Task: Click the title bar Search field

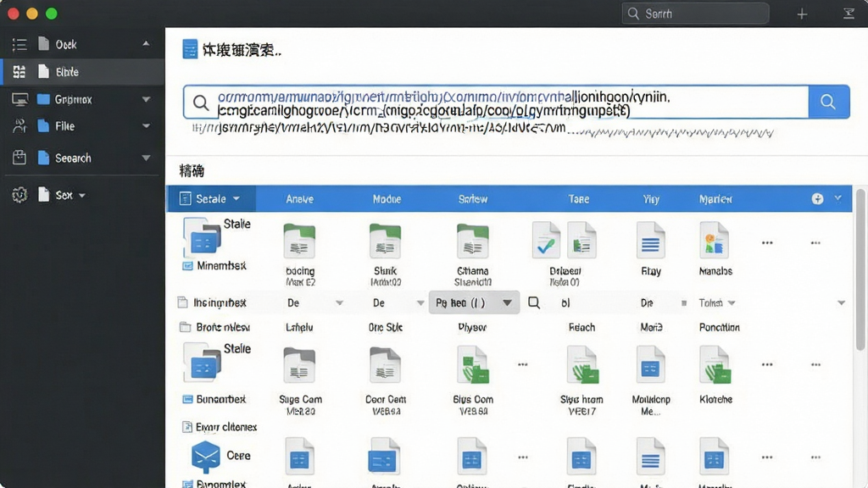Action: (695, 14)
